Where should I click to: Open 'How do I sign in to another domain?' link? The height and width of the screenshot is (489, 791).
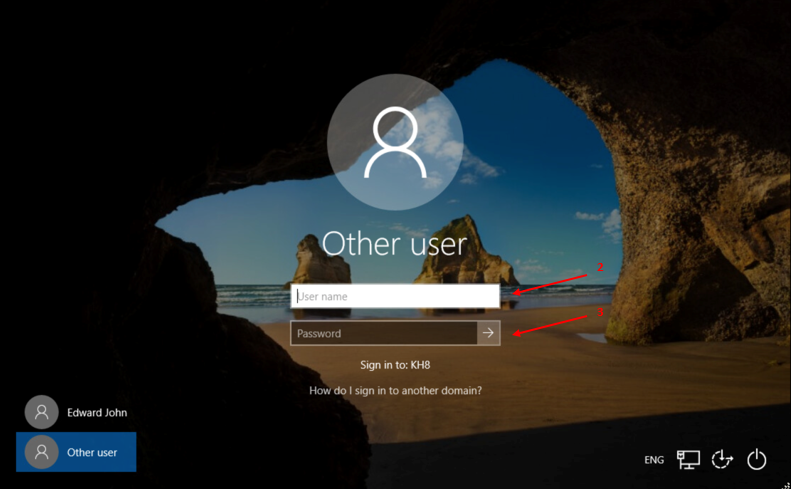(395, 390)
